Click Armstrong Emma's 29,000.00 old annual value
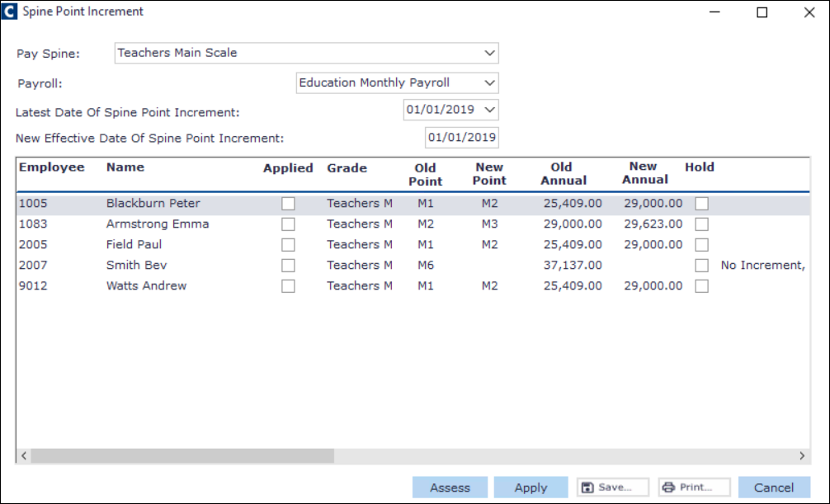This screenshot has height=504, width=830. (573, 224)
